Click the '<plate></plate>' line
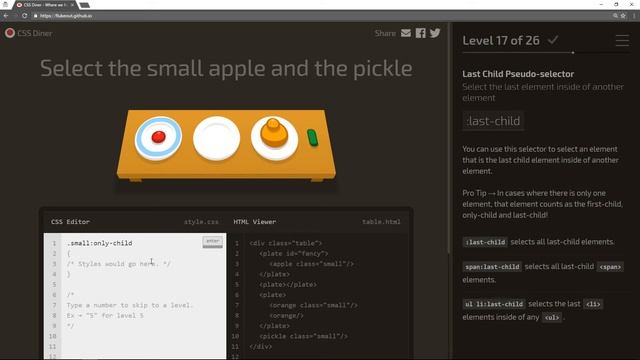This screenshot has height=360, width=640. [288, 284]
